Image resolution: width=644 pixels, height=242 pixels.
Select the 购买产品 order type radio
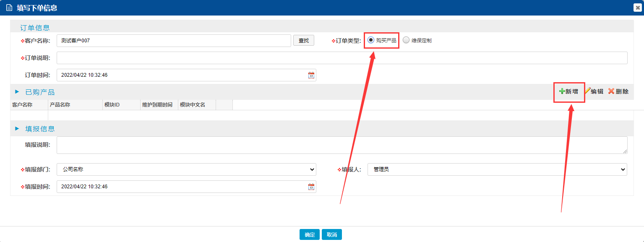click(x=370, y=40)
